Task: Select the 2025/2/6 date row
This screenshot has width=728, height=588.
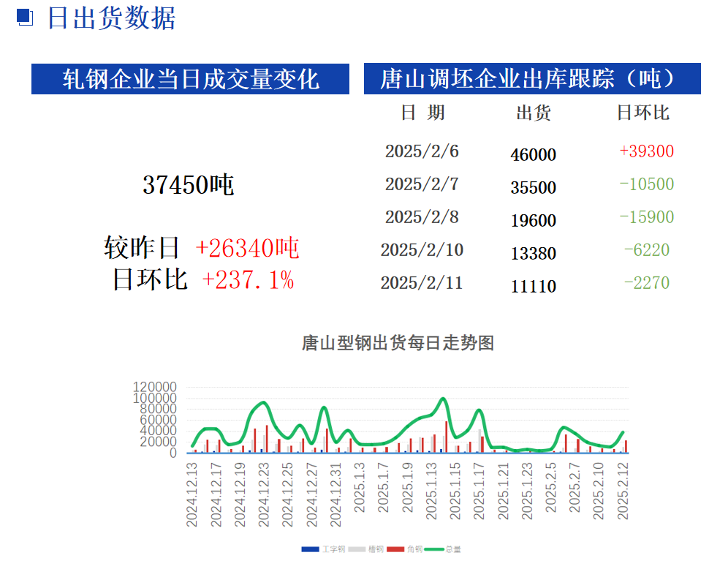Action: click(x=422, y=151)
